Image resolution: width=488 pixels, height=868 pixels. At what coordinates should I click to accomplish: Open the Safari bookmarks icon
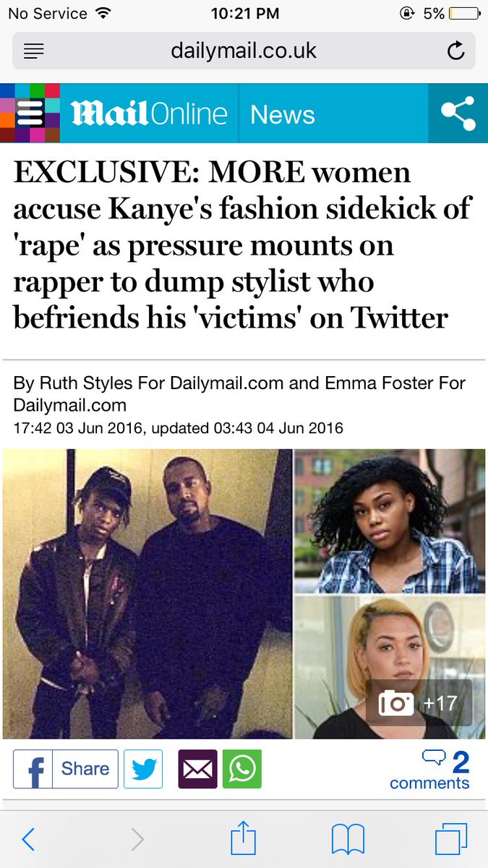click(348, 840)
